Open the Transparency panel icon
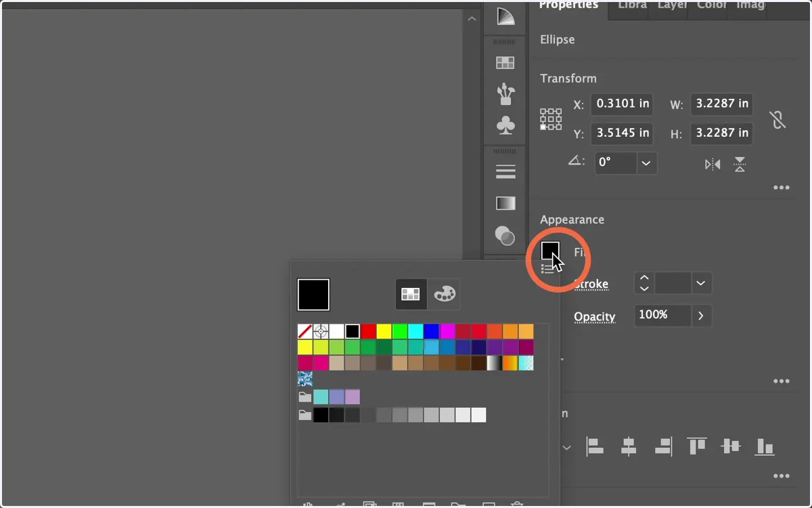Screen dimensions: 812x508 click(505, 235)
